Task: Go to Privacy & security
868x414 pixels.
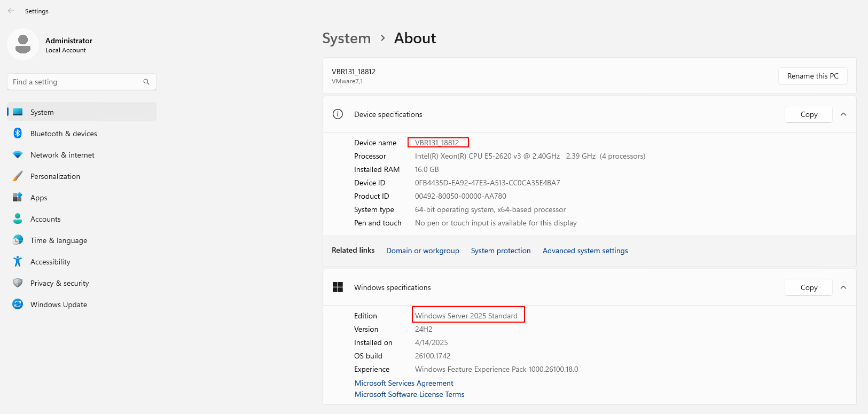Action: point(82,283)
